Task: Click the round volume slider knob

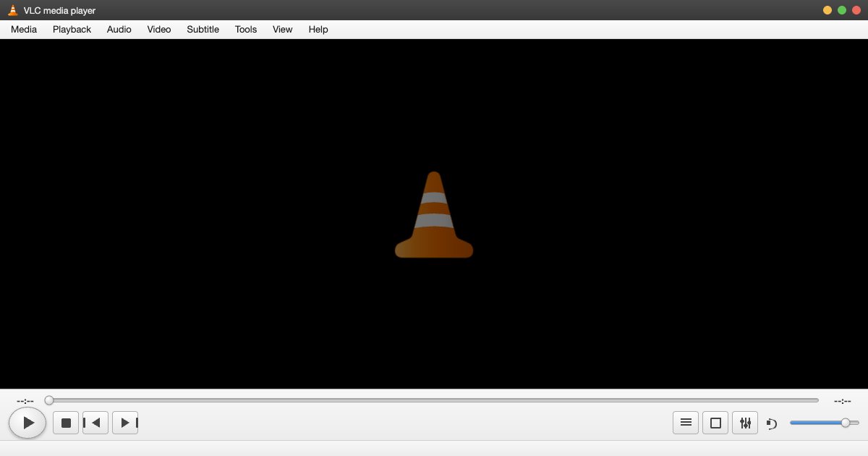Action: coord(846,422)
